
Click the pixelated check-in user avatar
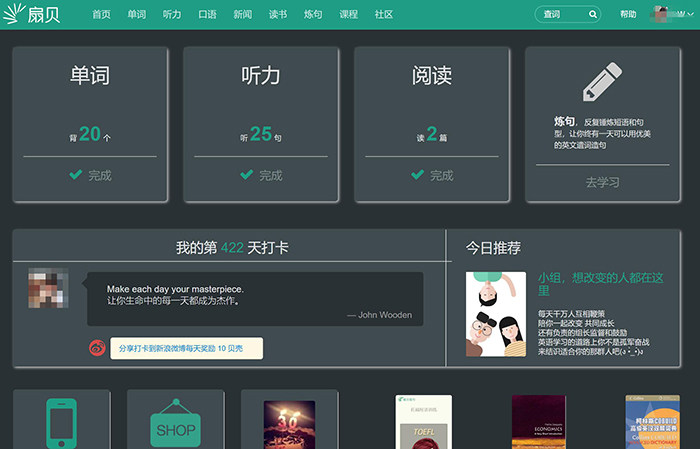click(48, 288)
